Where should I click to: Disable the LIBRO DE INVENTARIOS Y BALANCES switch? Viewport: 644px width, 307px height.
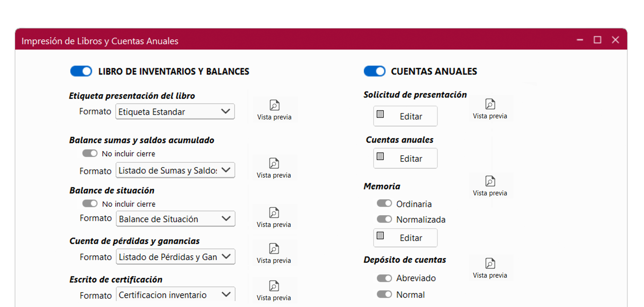(x=81, y=71)
